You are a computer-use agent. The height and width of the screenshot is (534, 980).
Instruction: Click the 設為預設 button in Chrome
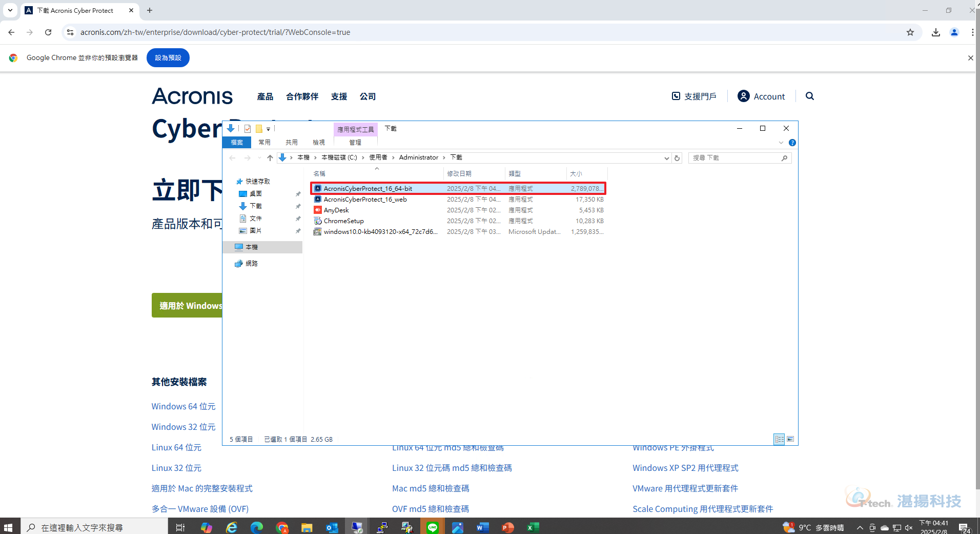[x=168, y=58]
